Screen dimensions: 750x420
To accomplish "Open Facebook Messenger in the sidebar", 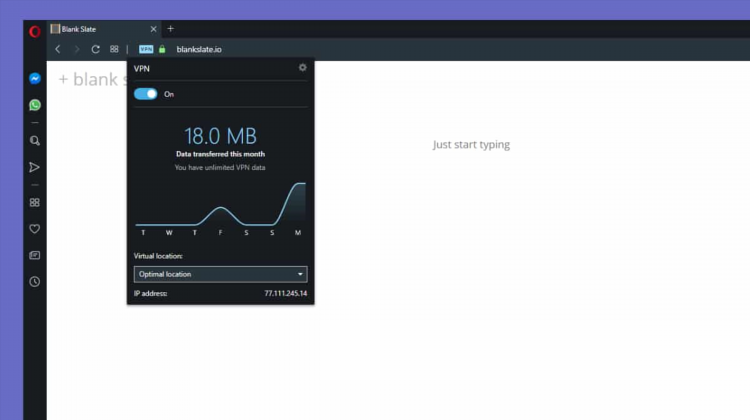I will pos(34,78).
